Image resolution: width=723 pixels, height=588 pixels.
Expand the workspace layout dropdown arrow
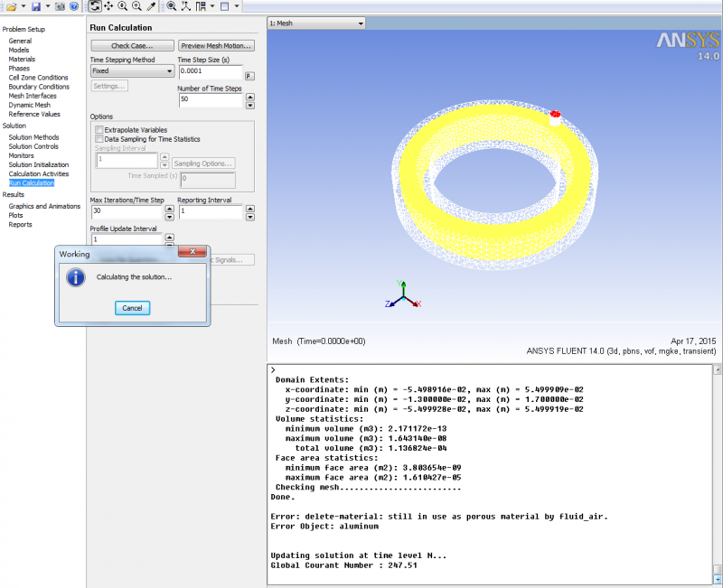pyautogui.click(x=212, y=6)
